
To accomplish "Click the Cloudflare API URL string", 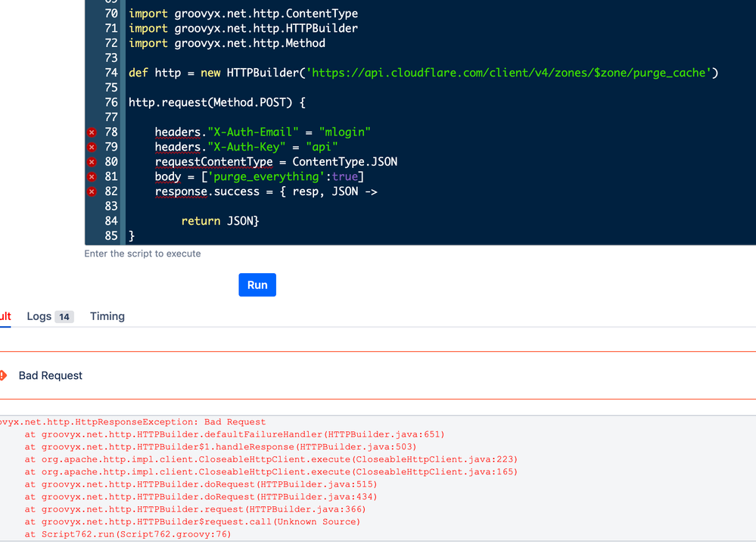I will point(509,73).
